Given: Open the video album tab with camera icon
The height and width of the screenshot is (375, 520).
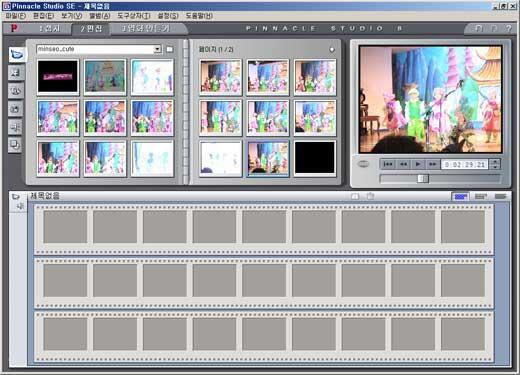Looking at the screenshot, I should point(17,54).
